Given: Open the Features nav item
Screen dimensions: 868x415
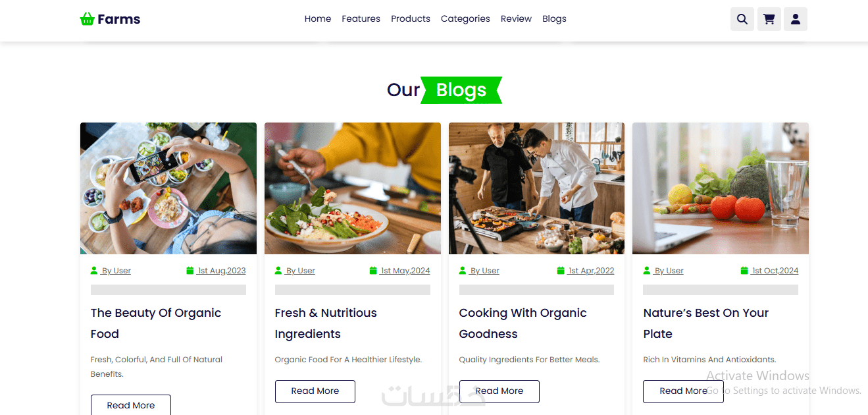Looking at the screenshot, I should 361,19.
